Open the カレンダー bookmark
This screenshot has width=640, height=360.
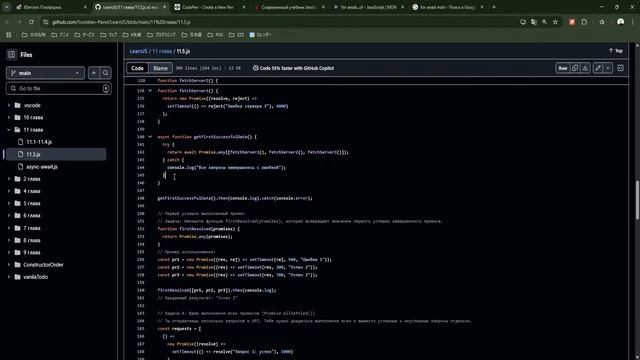pos(260,35)
